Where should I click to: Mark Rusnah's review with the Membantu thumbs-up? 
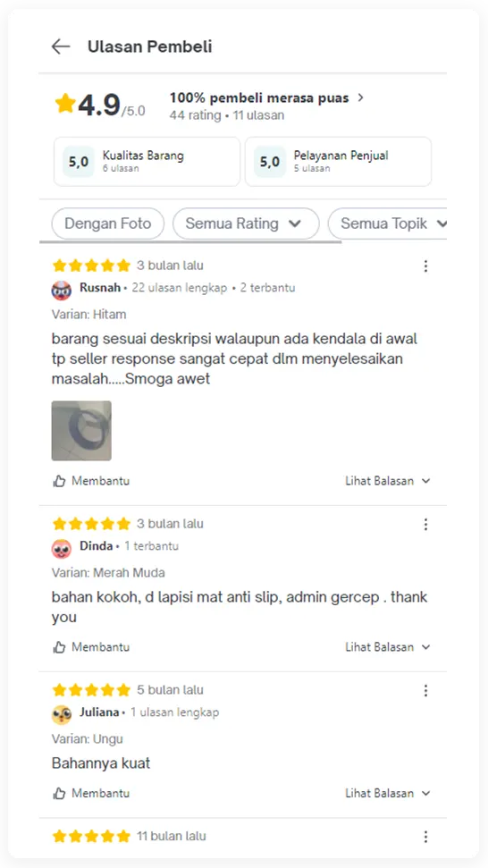(x=91, y=481)
